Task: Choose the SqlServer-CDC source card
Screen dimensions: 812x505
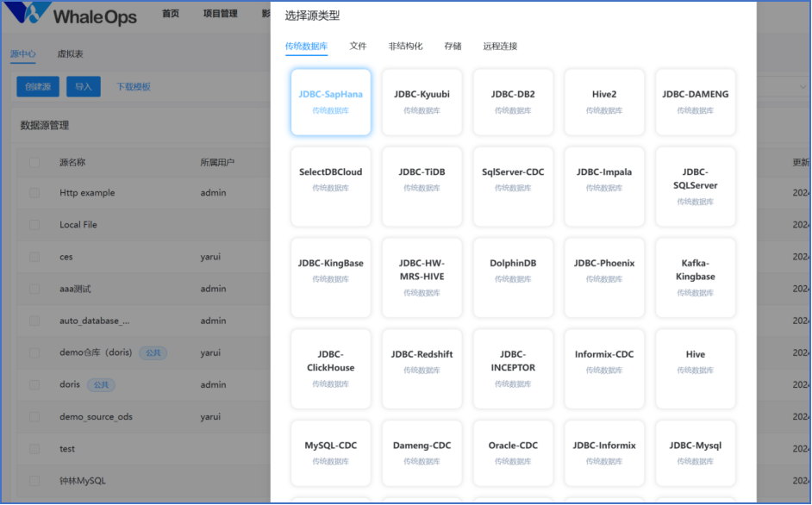Action: tap(513, 186)
